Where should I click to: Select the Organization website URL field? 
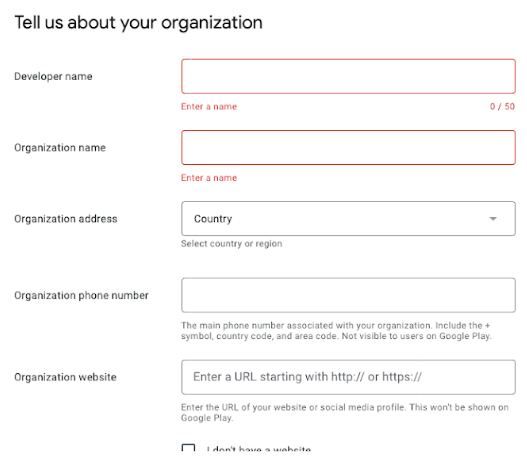348,377
